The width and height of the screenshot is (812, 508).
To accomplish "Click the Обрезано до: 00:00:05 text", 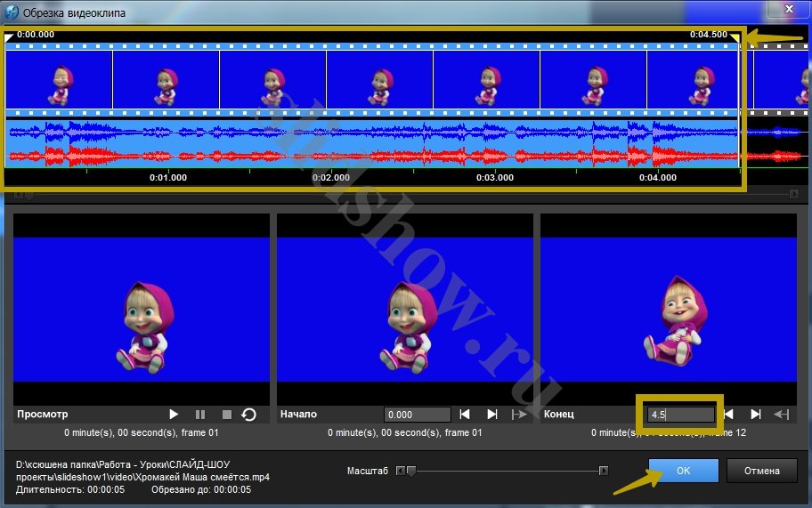I will pyautogui.click(x=201, y=489).
